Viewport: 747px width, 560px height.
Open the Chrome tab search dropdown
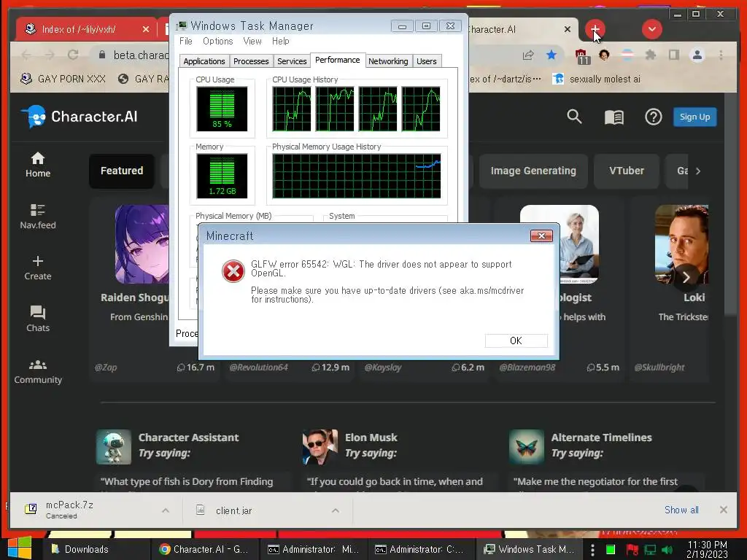tap(651, 29)
